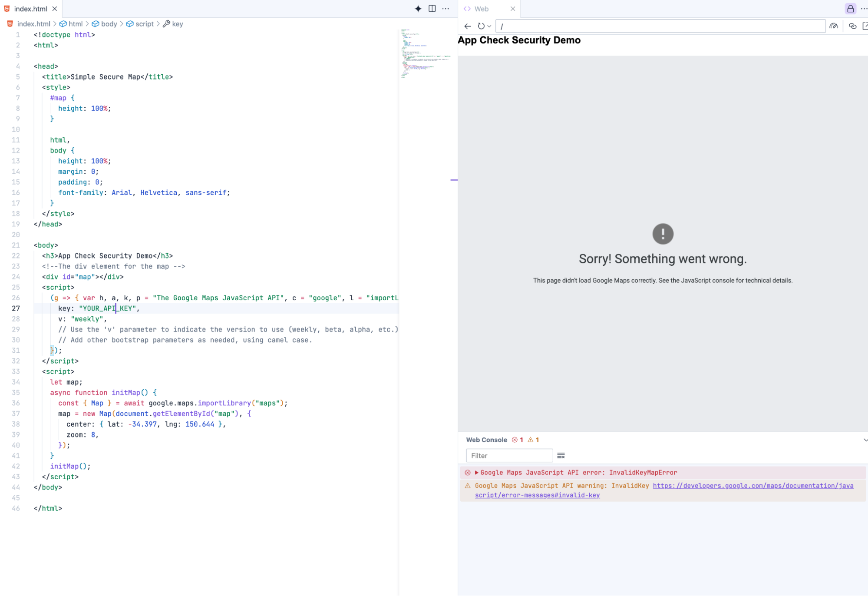Expand the InvalidKeyMapError console entry
Screen dimensions: 868x596
[476, 473]
